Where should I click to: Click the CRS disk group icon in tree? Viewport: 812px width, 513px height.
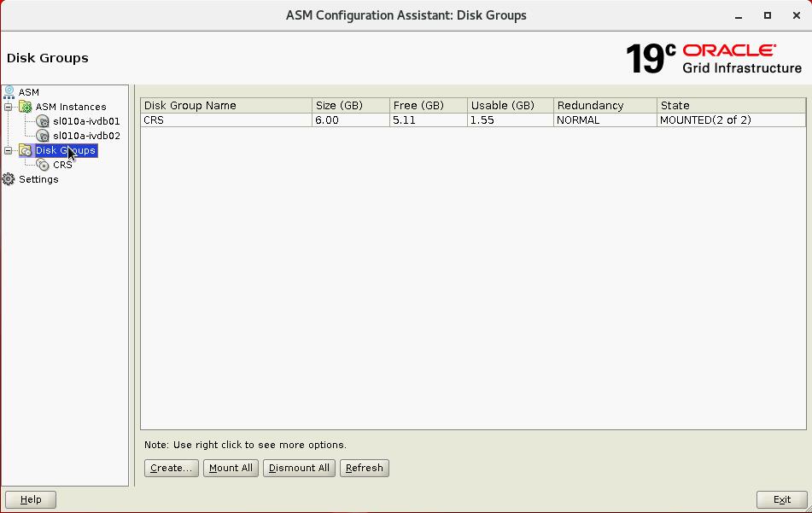click(43, 165)
